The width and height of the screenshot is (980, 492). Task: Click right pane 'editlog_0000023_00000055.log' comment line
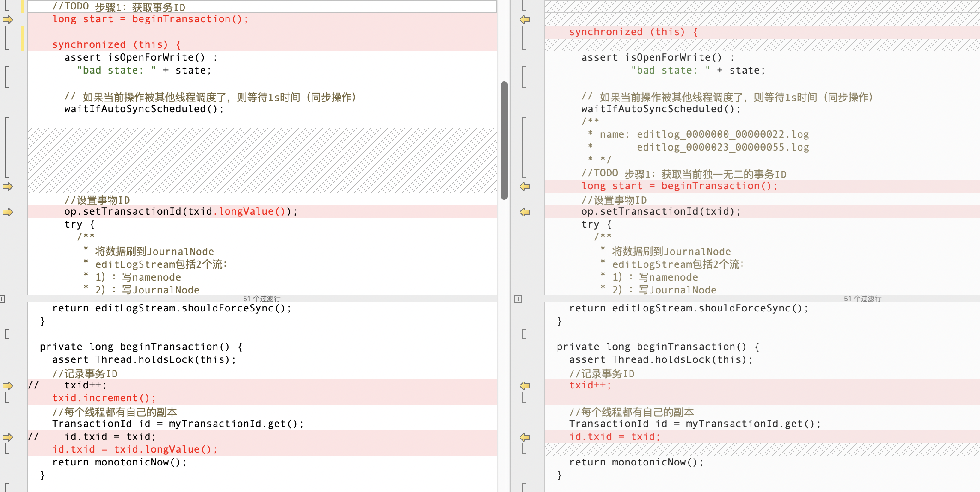pos(723,148)
